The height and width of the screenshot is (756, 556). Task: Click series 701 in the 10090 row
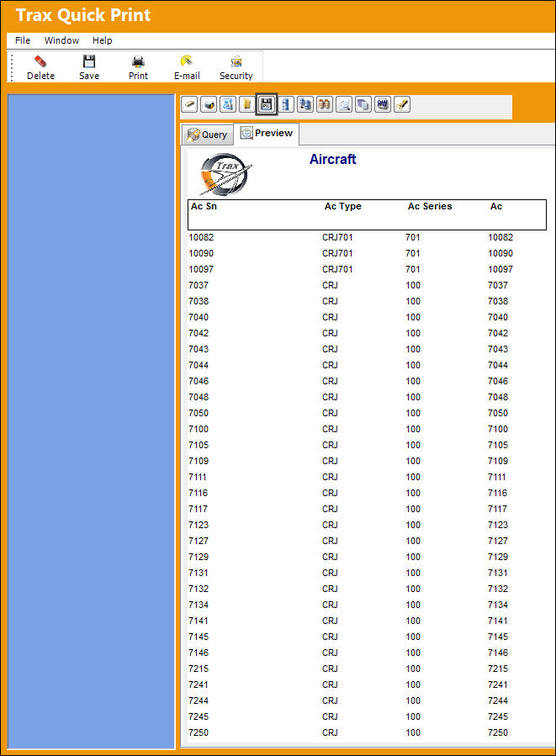coord(413,253)
